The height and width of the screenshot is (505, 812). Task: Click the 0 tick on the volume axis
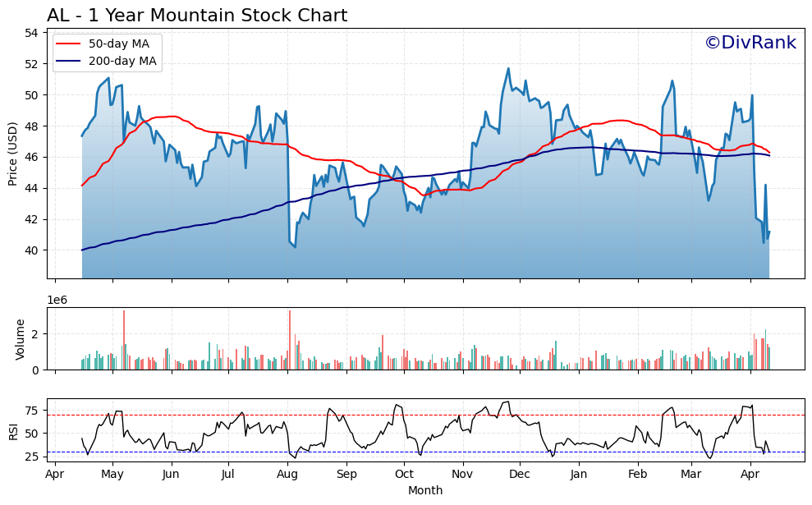click(x=35, y=370)
